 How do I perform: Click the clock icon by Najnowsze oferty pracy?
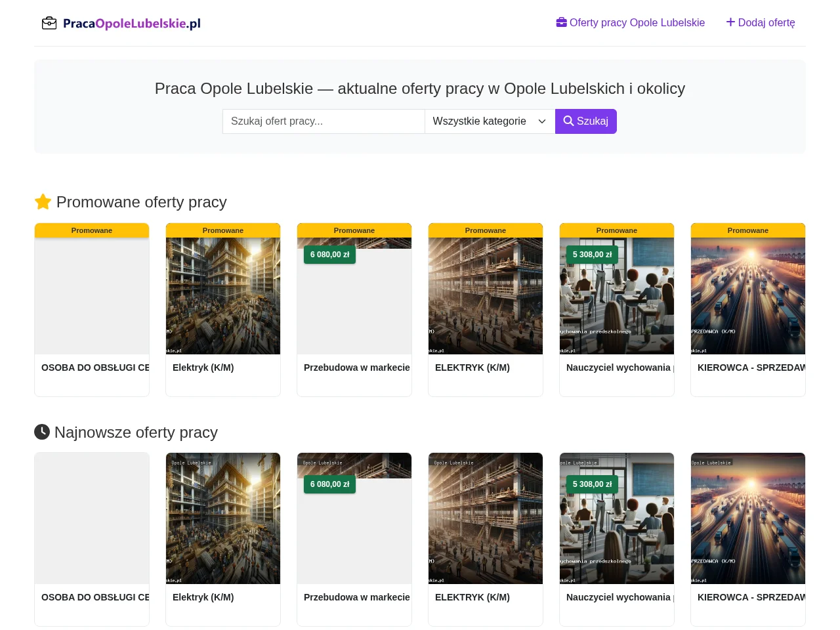pos(42,432)
